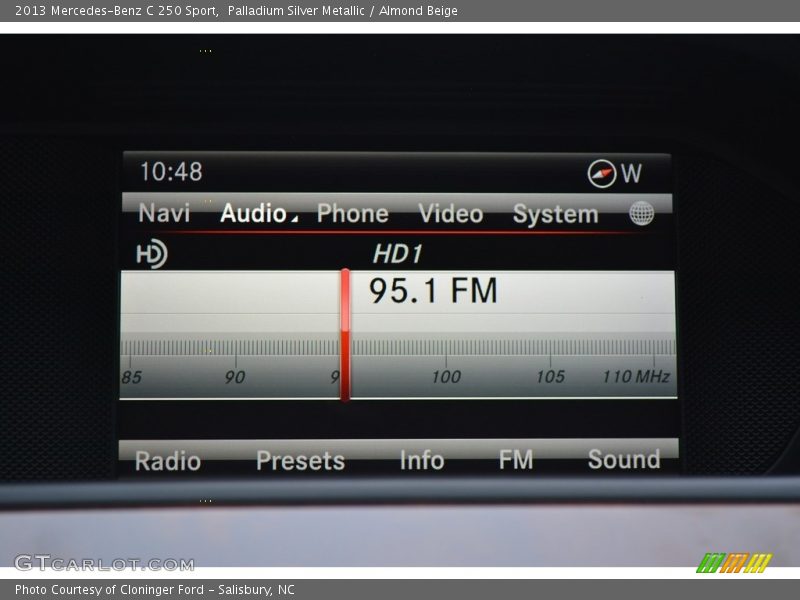The height and width of the screenshot is (600, 800).
Task: Click the W heading letter
Action: coord(631,174)
